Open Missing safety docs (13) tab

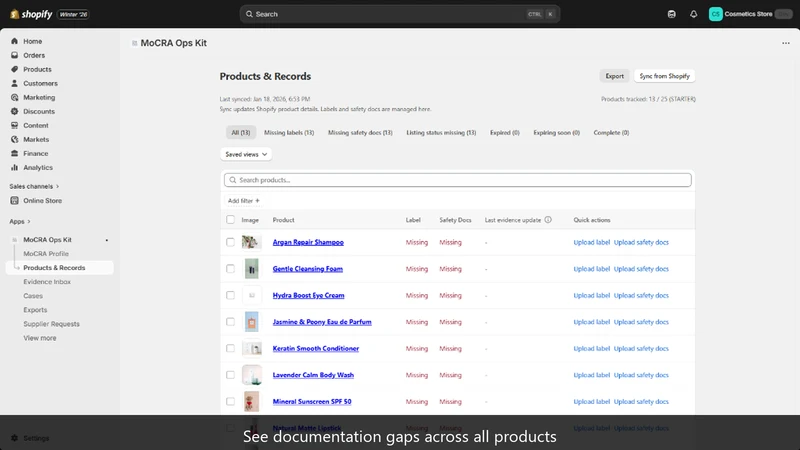point(360,133)
